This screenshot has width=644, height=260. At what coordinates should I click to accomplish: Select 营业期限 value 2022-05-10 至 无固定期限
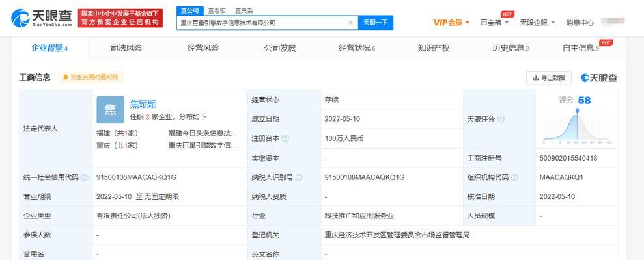(x=137, y=196)
